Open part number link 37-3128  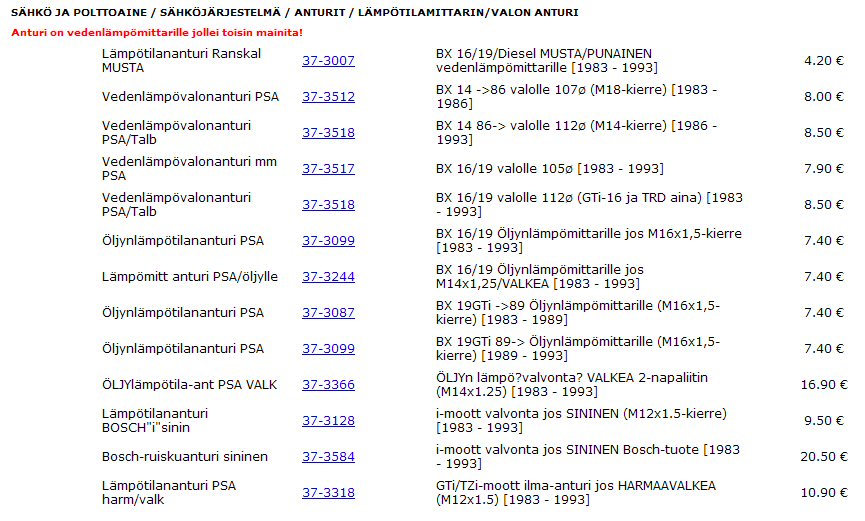328,421
